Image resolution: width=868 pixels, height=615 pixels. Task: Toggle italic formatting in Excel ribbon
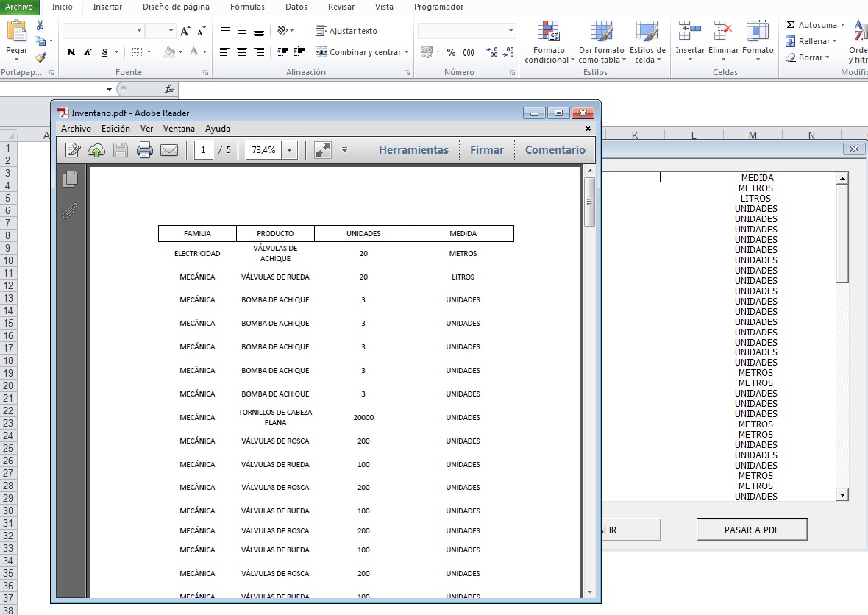pos(88,52)
